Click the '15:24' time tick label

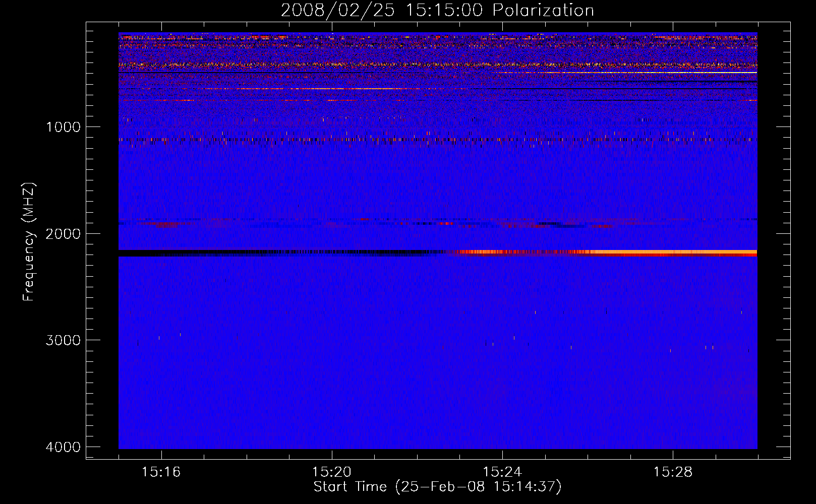[x=502, y=472]
